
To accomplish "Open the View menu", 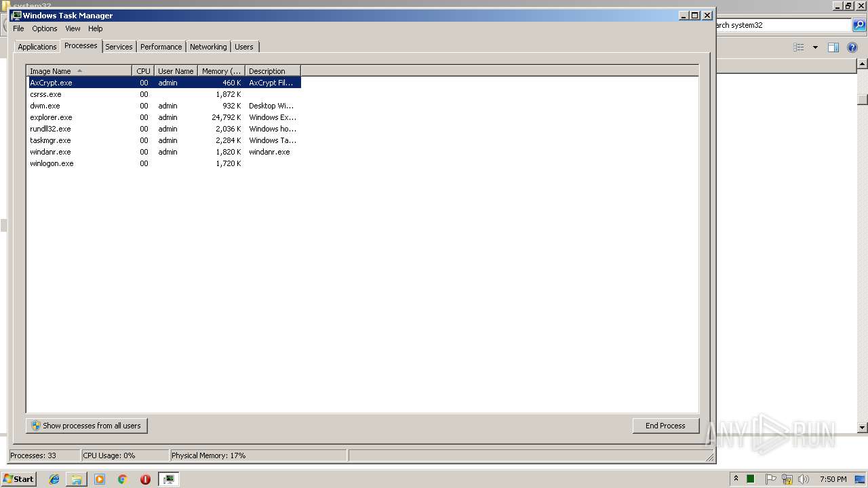I will click(x=73, y=28).
